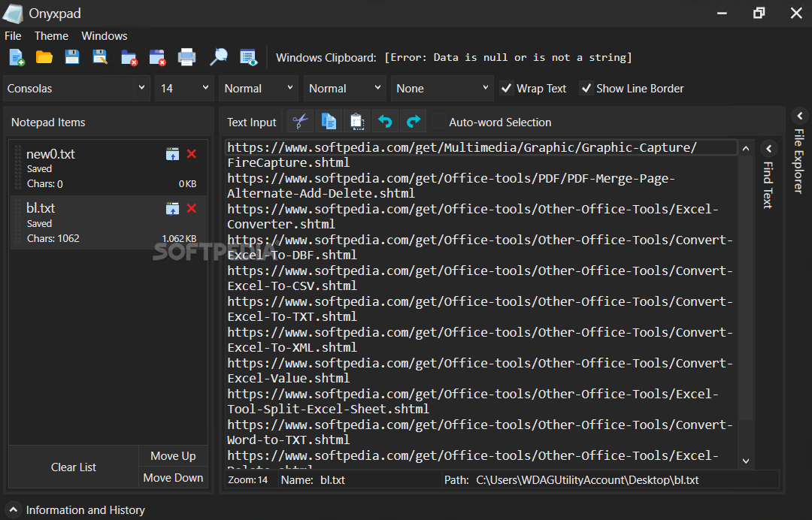
Task: Click Chars: 0 under new0.txt
Action: 45,183
